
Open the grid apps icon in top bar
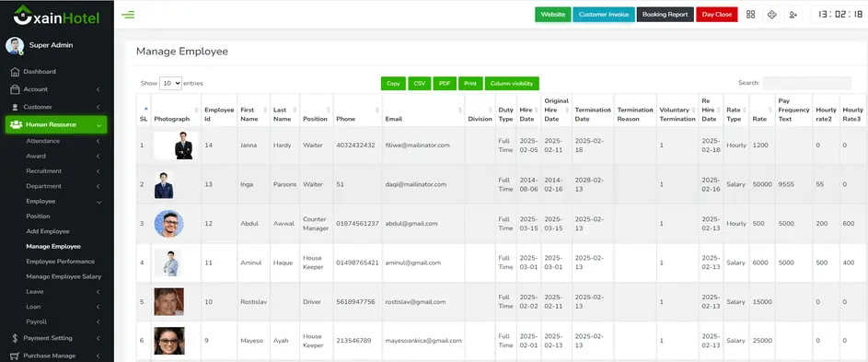click(x=751, y=15)
